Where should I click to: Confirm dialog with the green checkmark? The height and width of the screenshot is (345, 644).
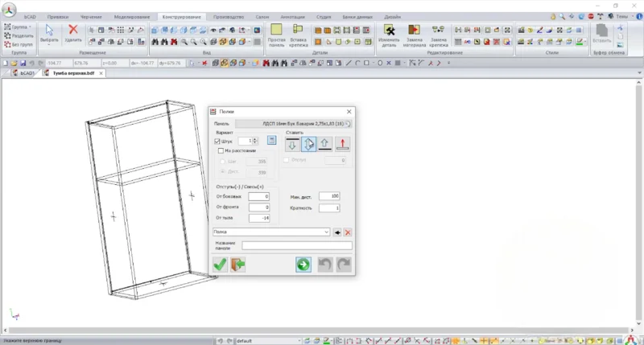219,265
